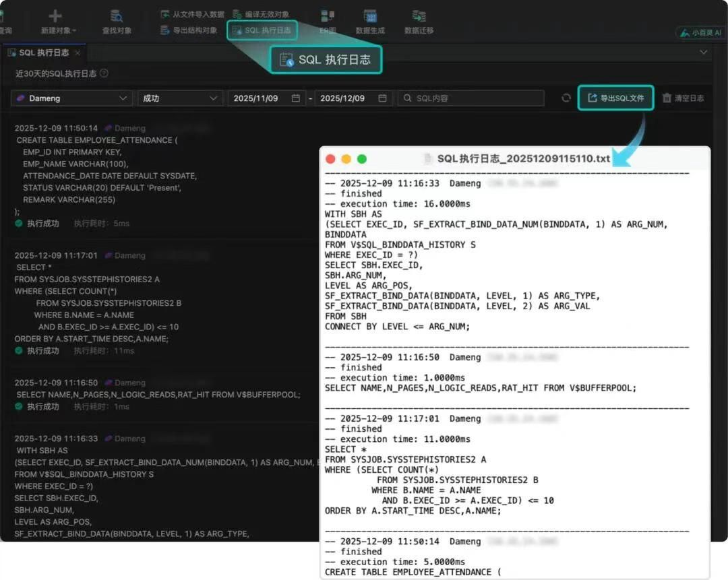Viewport: 728px width, 580px height.
Task: Select 'LEVEL AS ARG_POS,' log line in list
Action: click(x=53, y=522)
